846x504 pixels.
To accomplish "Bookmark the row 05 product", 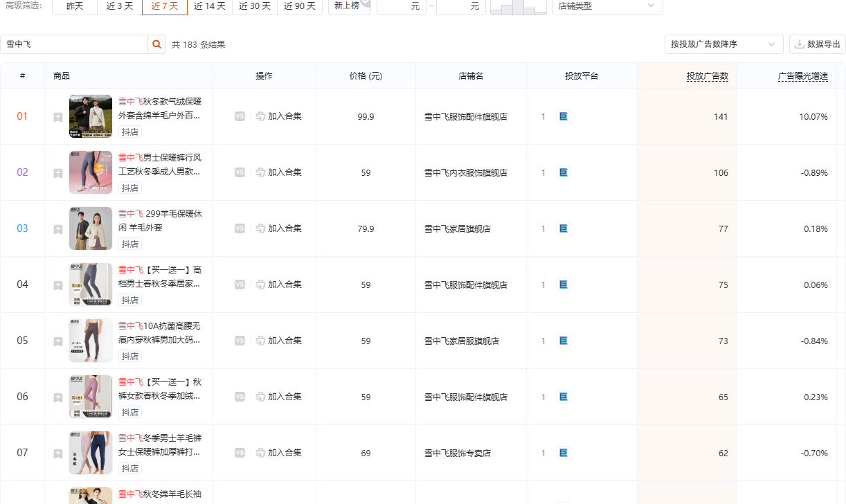I will 58,341.
